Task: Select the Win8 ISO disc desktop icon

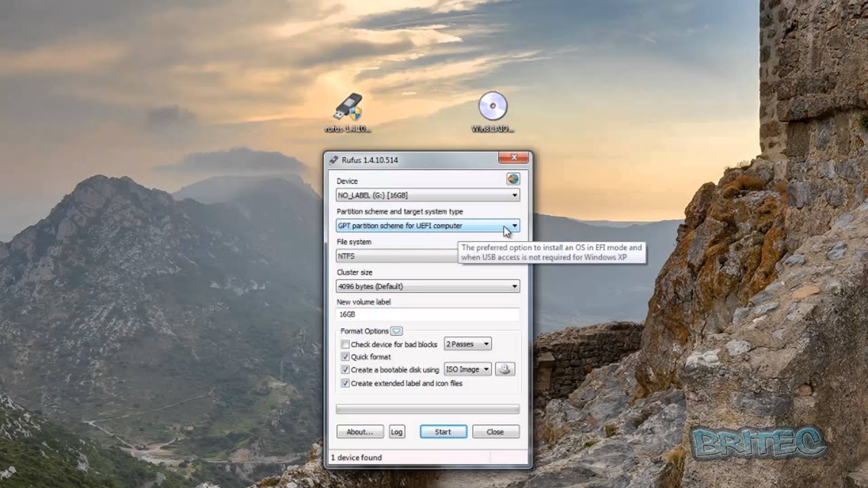Action: point(493,113)
